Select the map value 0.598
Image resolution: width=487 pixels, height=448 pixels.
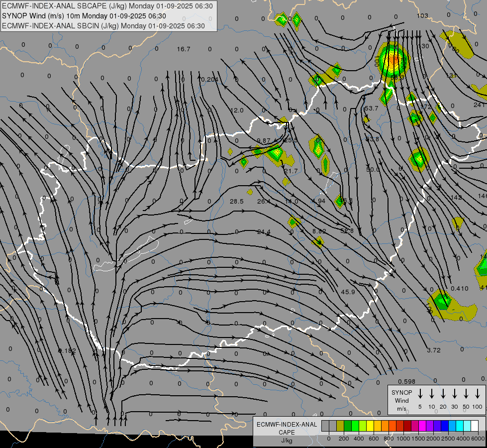tap(407, 381)
